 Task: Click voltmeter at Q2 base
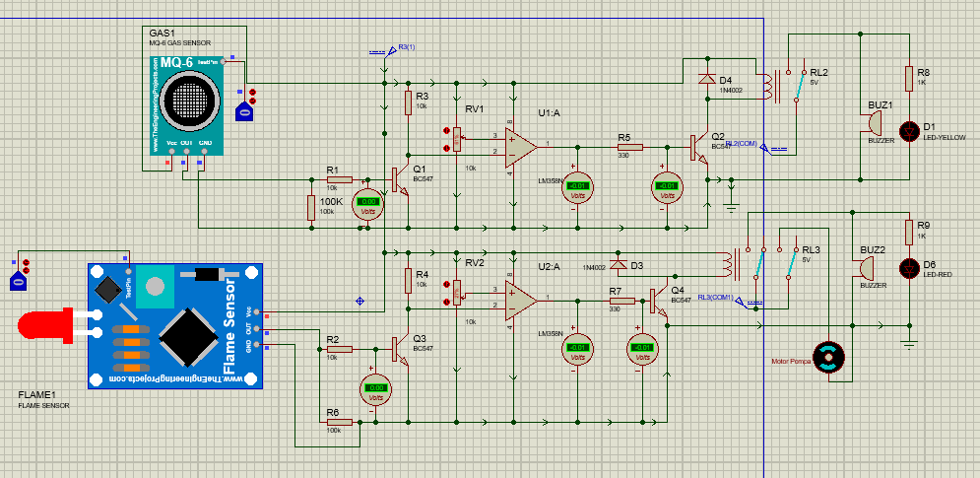[667, 186]
